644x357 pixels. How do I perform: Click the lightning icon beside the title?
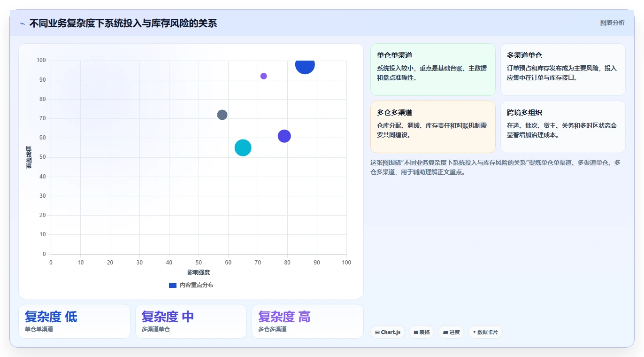click(x=22, y=23)
